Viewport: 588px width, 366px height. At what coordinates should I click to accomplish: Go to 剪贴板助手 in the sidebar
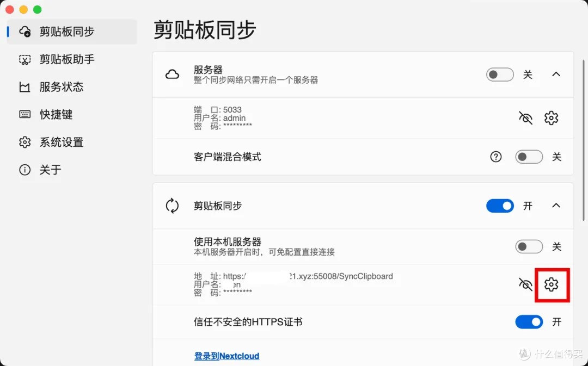tap(72, 59)
